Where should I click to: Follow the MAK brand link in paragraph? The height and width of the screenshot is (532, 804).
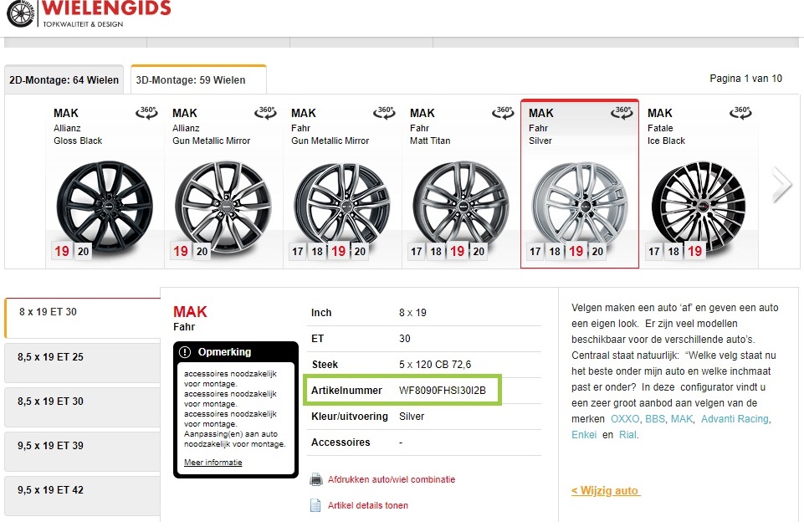[682, 419]
